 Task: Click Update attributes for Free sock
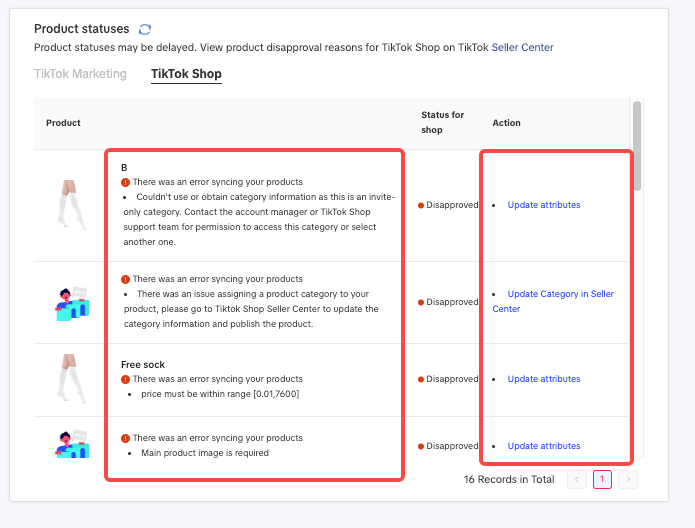click(x=543, y=379)
